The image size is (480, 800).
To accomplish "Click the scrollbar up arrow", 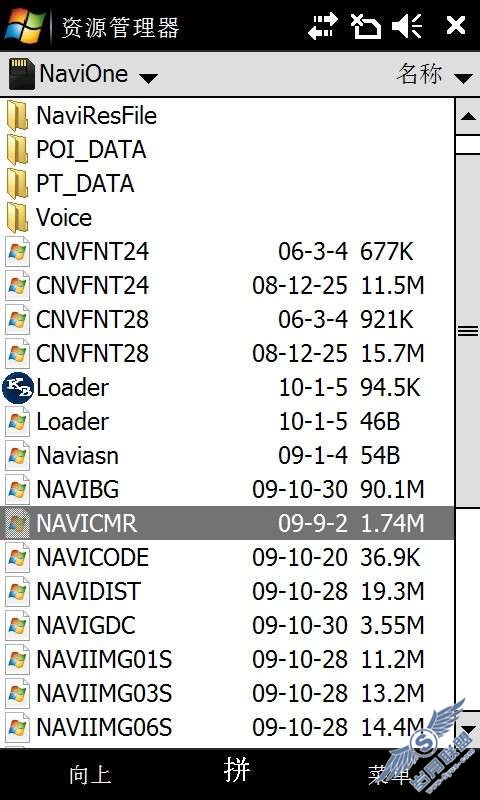I will pos(467,116).
